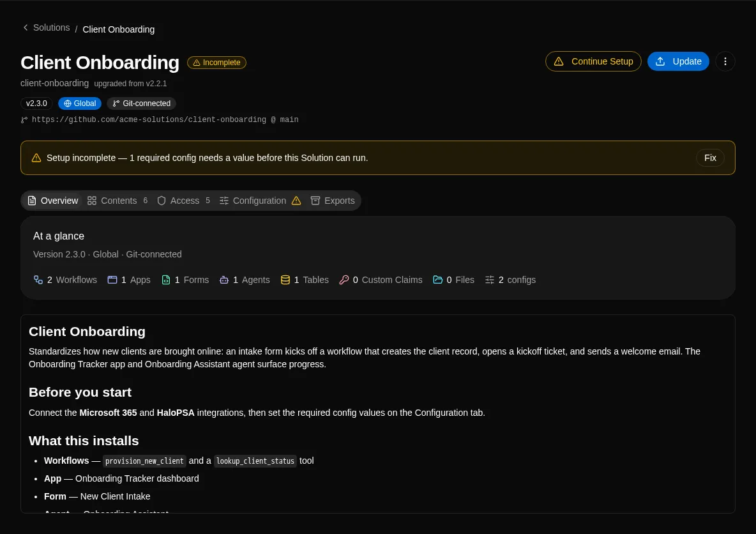Click the Global scope badge
Image resolution: width=756 pixels, height=534 pixels.
coord(80,103)
